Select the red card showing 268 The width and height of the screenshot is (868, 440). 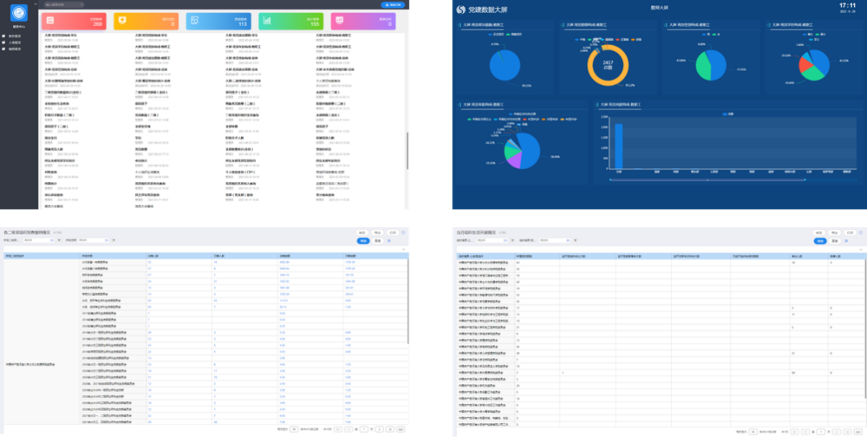[74, 21]
